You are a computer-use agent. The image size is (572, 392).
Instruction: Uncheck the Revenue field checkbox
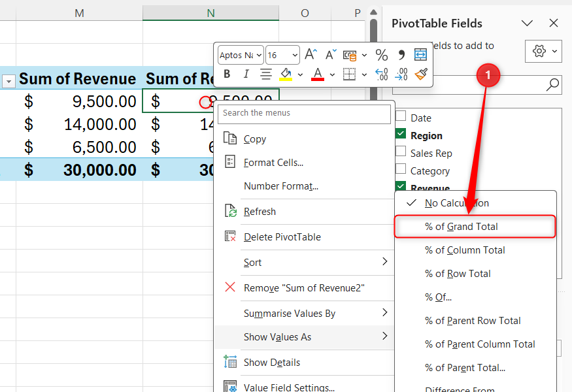pos(401,186)
